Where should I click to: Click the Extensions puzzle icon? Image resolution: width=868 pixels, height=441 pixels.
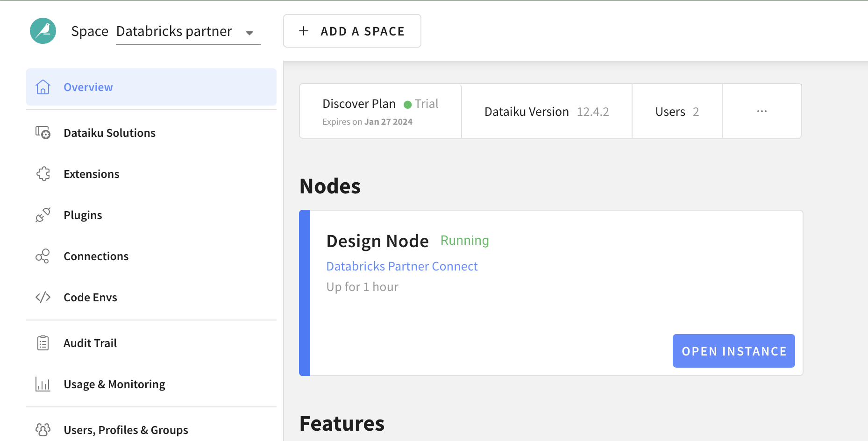[43, 174]
